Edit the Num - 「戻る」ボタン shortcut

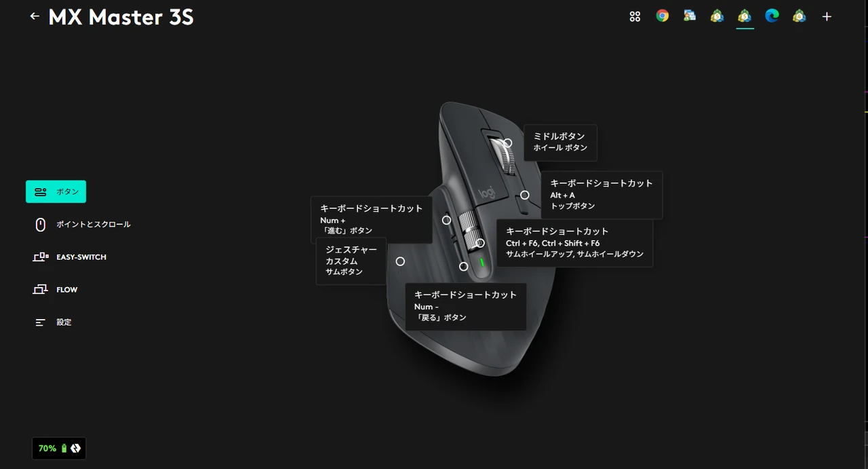tap(465, 307)
